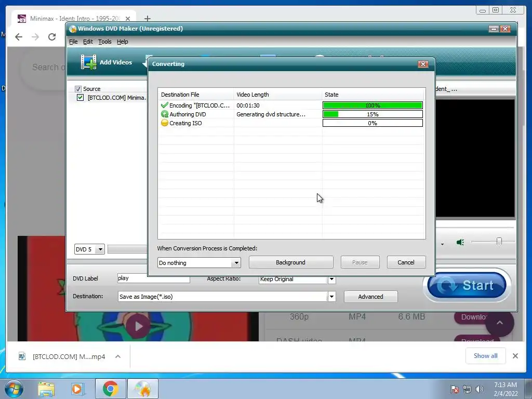Click the Video Length column header
The width and height of the screenshot is (532, 399).
tap(277, 95)
